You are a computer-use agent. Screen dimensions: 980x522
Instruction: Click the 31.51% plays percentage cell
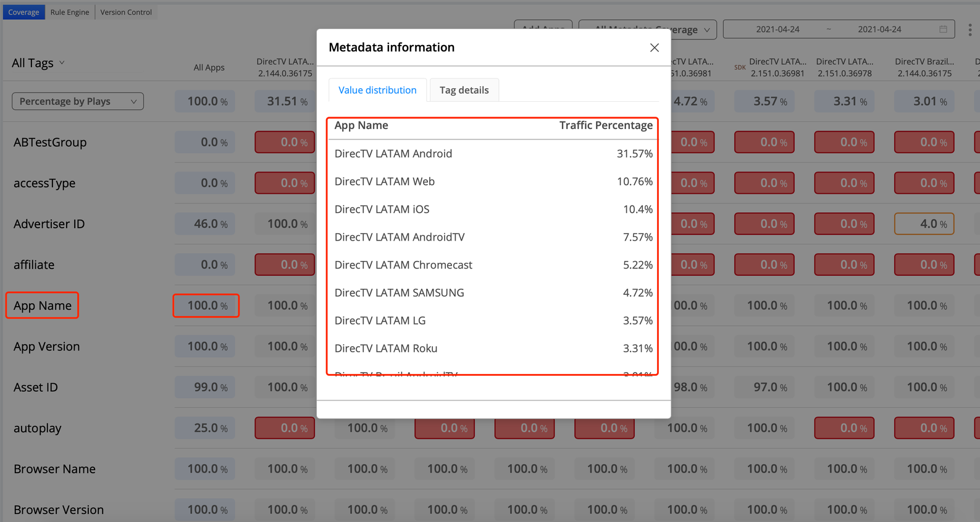[x=285, y=101]
